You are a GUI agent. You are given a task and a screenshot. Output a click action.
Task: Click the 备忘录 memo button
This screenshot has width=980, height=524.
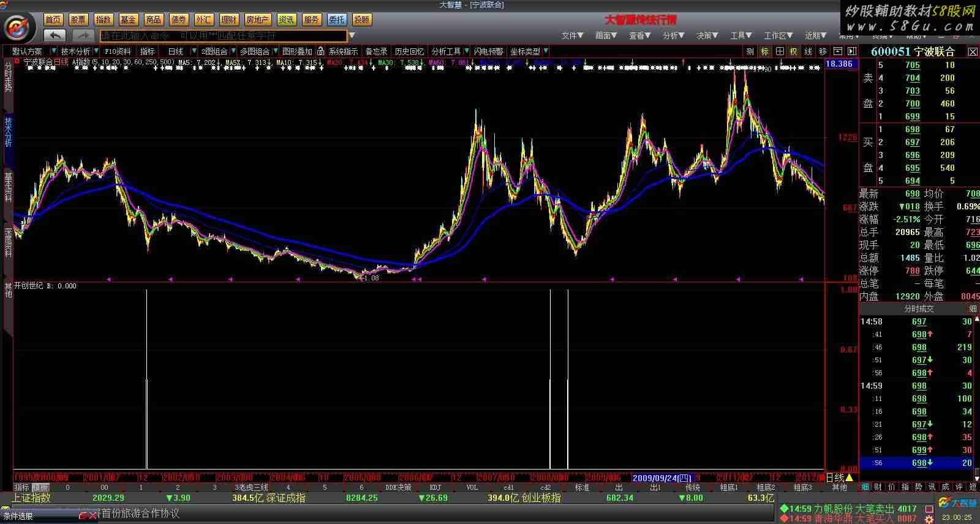click(x=376, y=51)
